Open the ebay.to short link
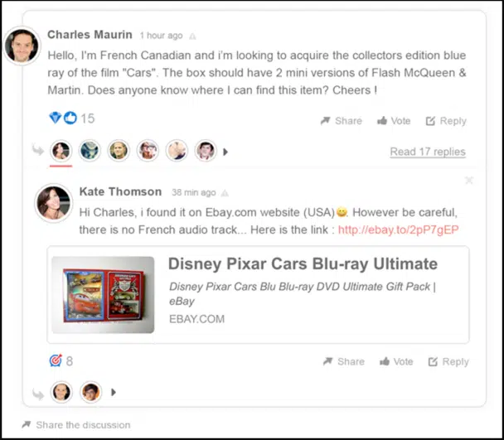The height and width of the screenshot is (440, 504). (x=398, y=230)
